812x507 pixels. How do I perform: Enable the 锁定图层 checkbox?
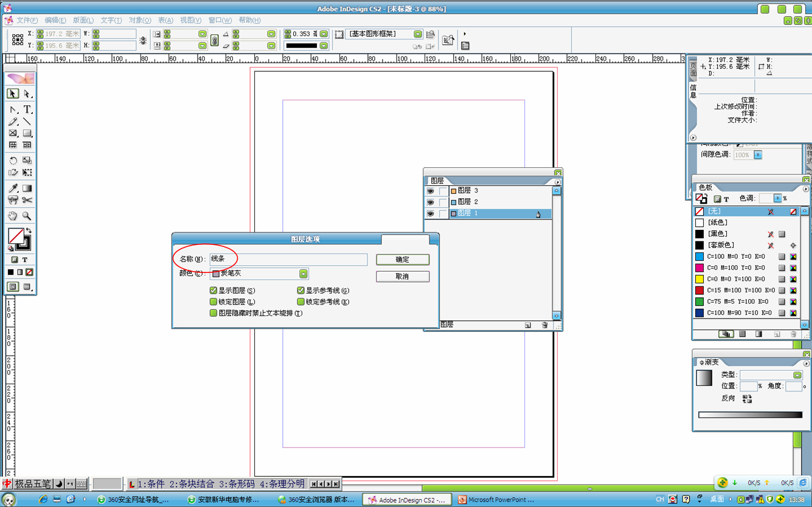213,302
